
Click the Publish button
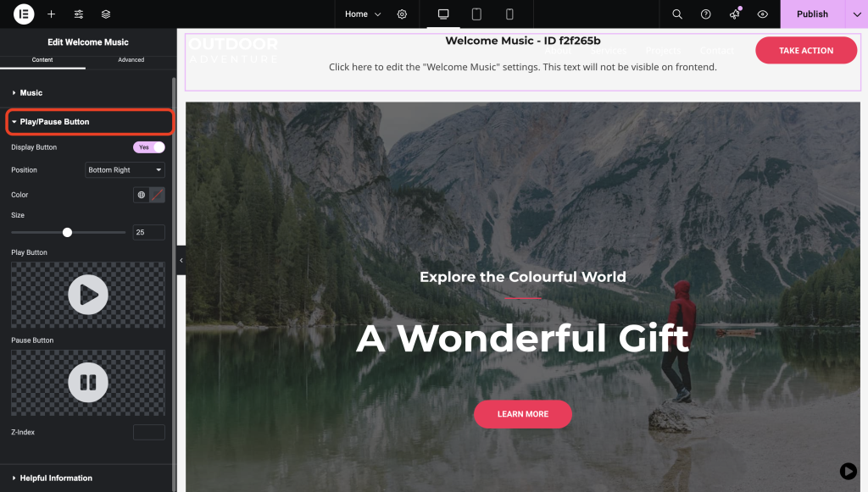point(812,14)
